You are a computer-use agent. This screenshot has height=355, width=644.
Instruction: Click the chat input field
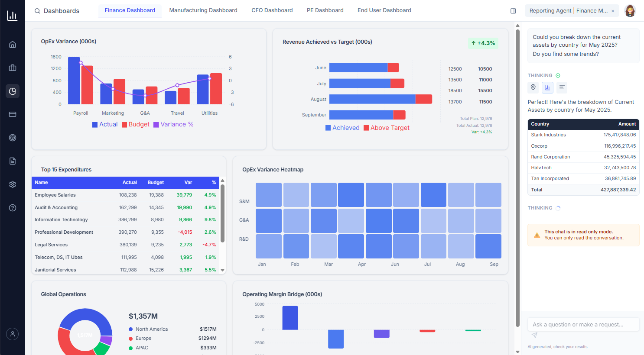click(583, 325)
